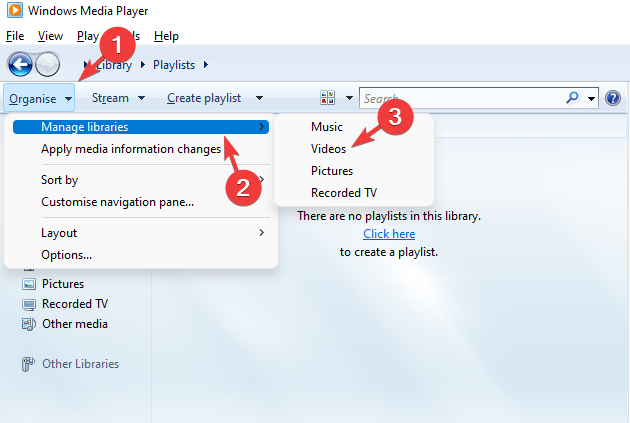Viewport: 630px width, 423px height.
Task: Open the search options dropdown arrow
Action: (591, 98)
